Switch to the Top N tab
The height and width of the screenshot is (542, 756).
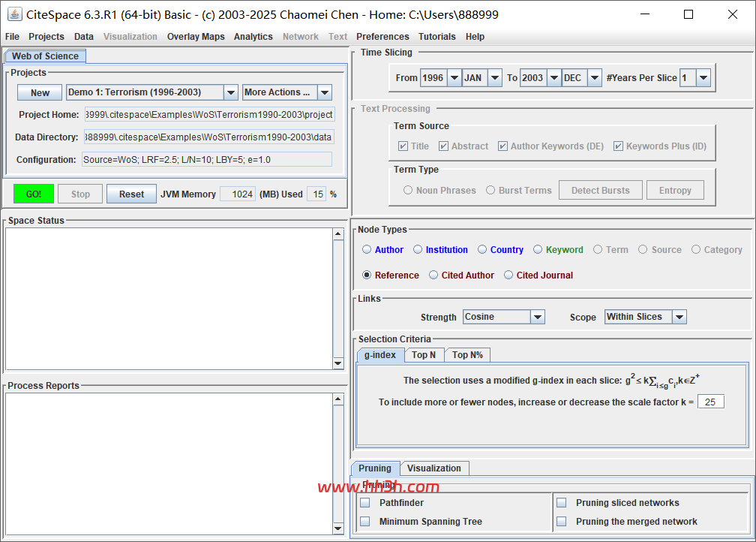424,355
